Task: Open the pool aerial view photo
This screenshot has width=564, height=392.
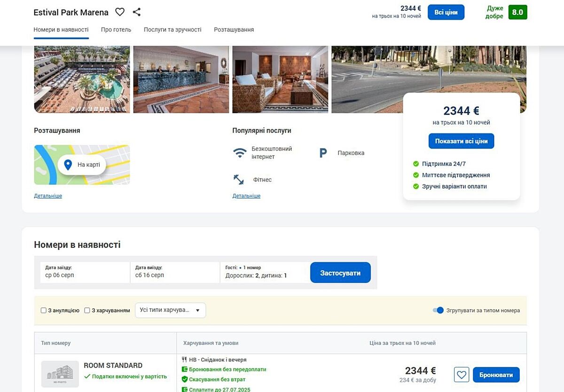Action: (82, 79)
